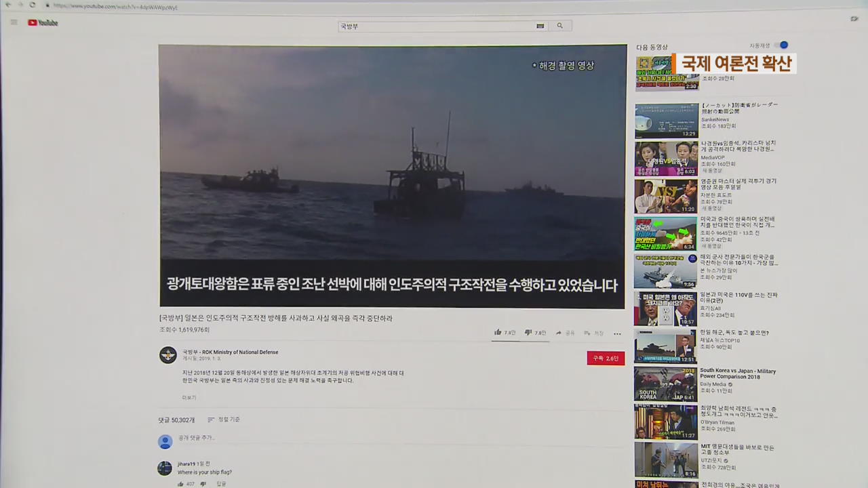The height and width of the screenshot is (488, 868).
Task: Open the 나경원vs임종석 video thumbnail
Action: [666, 159]
